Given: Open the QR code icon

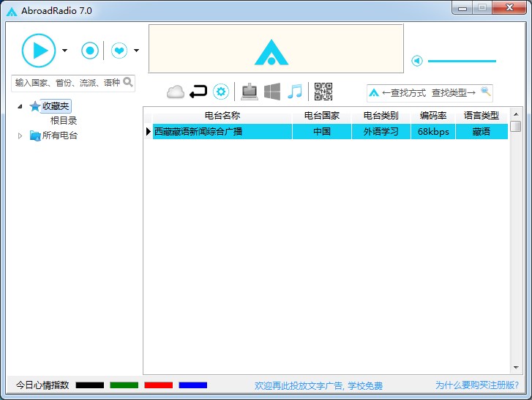Looking at the screenshot, I should coord(323,92).
